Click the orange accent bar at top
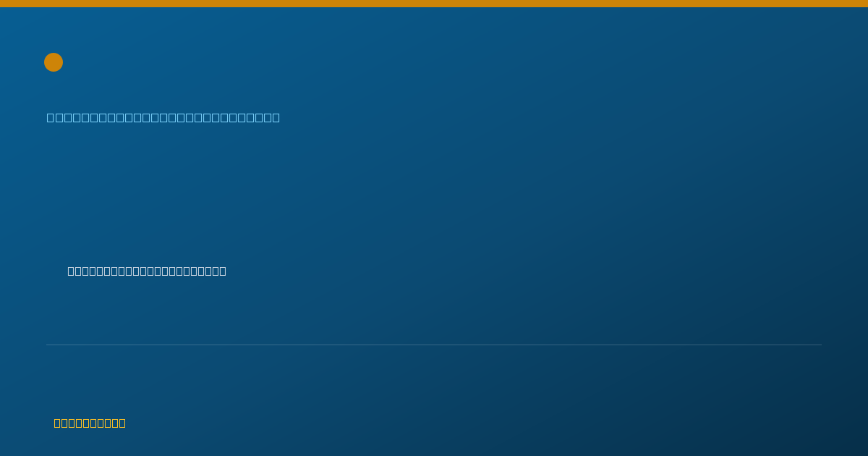This screenshot has height=456, width=868. pos(434,4)
